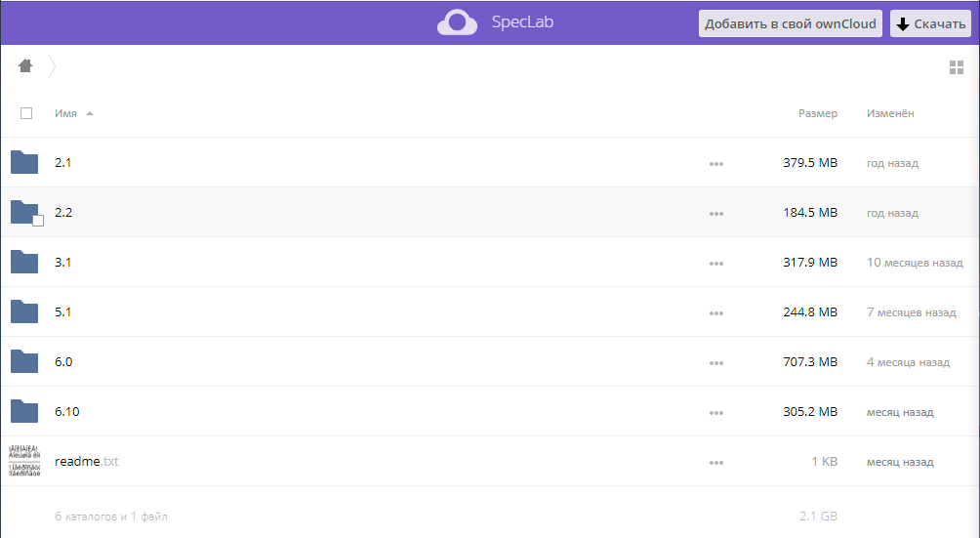Click size value 379.5 MB
Screen dimensions: 980x538
pos(810,162)
